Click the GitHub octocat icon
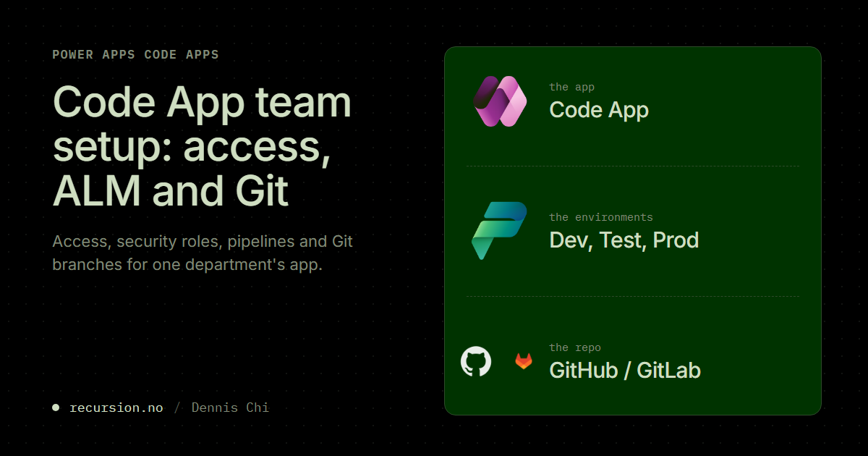Image resolution: width=868 pixels, height=456 pixels. click(x=476, y=361)
